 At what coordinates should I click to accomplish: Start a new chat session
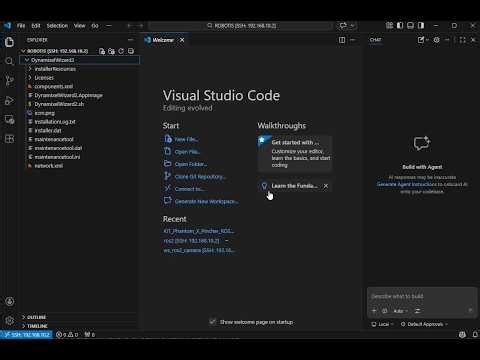tap(421, 40)
